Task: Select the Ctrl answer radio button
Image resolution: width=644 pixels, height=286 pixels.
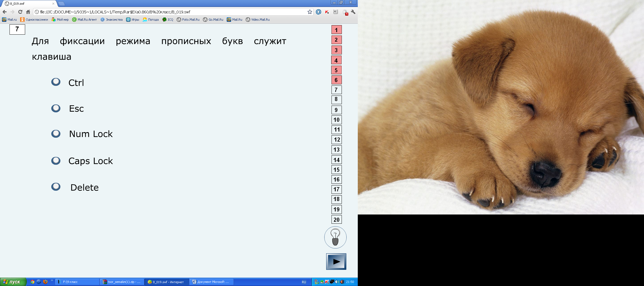Action: coord(56,82)
